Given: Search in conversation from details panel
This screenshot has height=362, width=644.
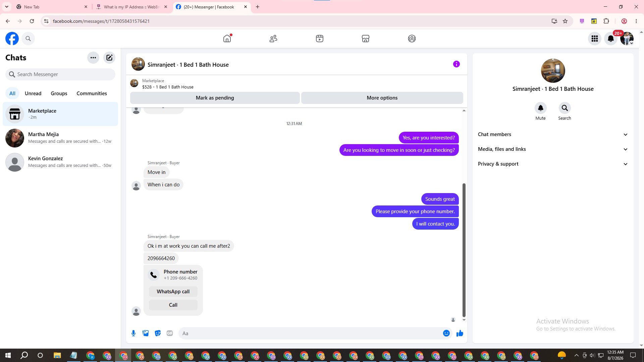Looking at the screenshot, I should [x=565, y=108].
